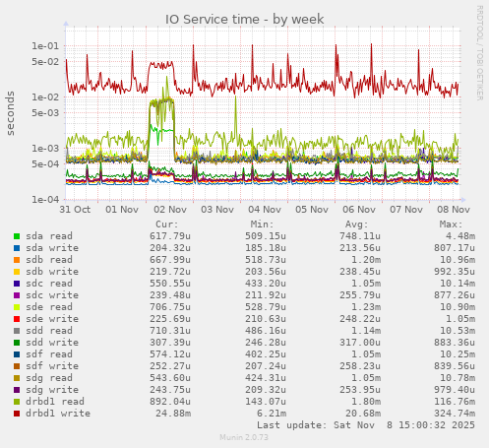
Task: Click the 'sdf read' legend label
Action: 49,354
